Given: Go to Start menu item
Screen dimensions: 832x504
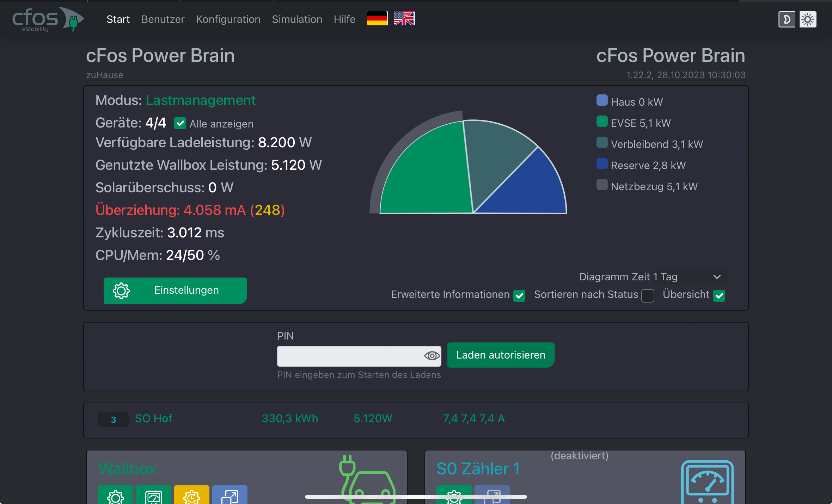Looking at the screenshot, I should [x=118, y=19].
